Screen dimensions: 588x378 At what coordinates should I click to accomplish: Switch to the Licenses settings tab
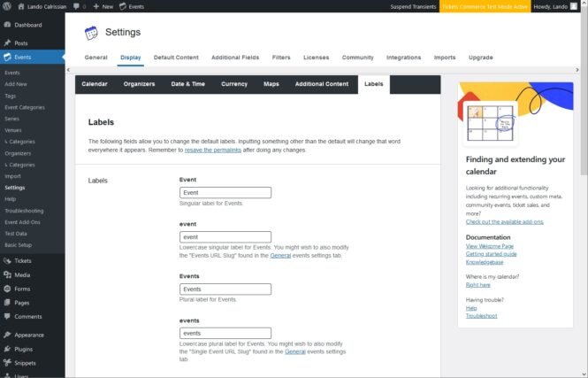click(x=316, y=58)
